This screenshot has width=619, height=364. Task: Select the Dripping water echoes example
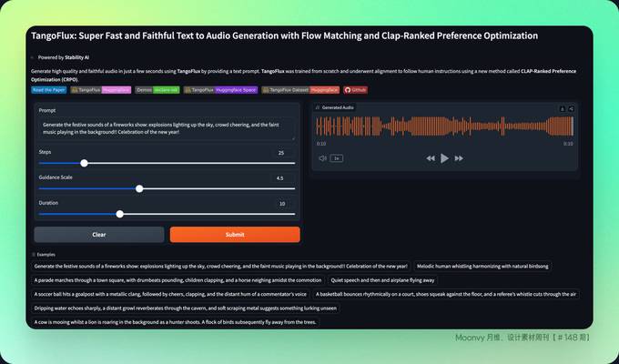click(185, 308)
